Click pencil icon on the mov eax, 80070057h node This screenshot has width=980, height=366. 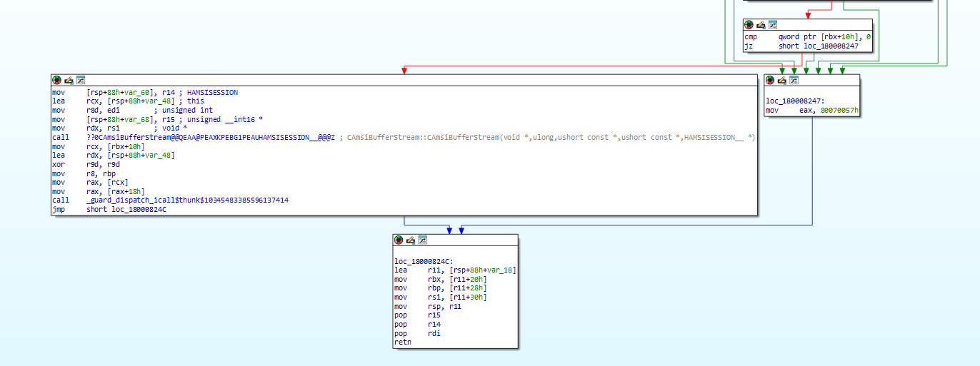[x=782, y=80]
